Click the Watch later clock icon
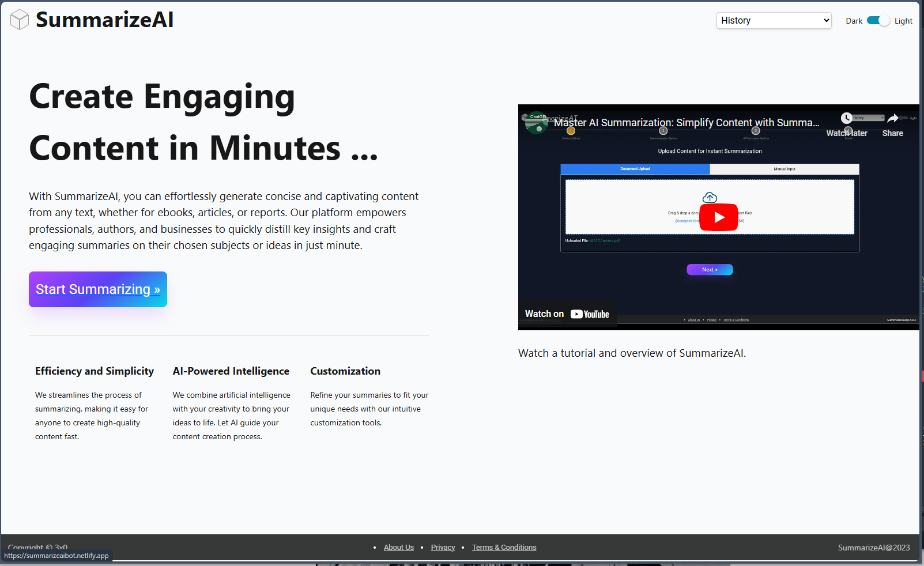 click(x=846, y=119)
